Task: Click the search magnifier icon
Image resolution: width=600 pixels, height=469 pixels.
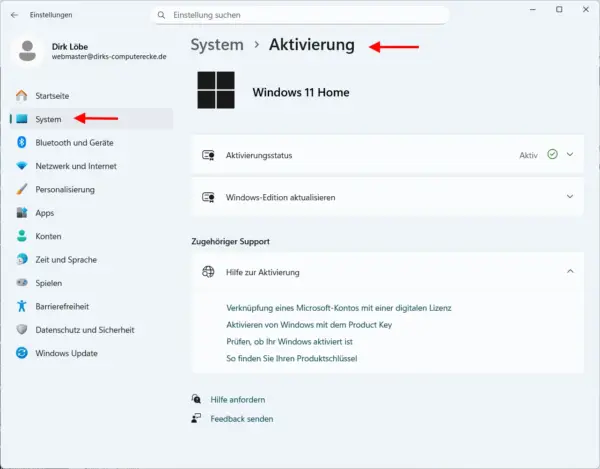Action: [161, 15]
